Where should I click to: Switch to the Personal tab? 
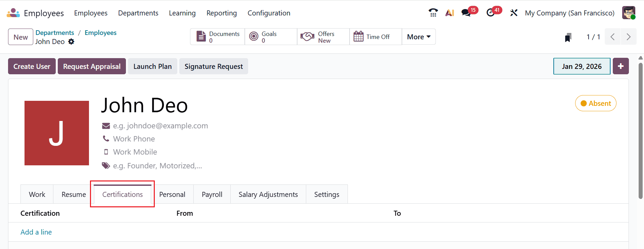tap(172, 194)
